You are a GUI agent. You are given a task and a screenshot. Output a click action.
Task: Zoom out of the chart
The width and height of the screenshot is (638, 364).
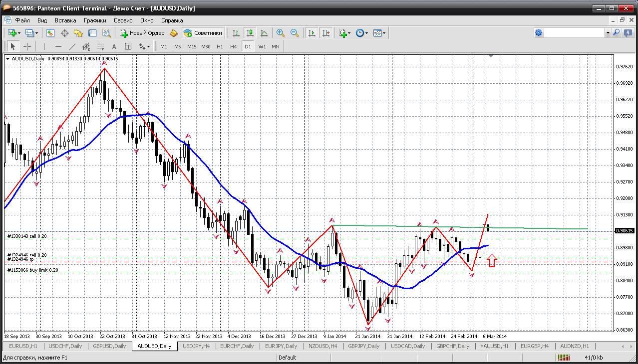click(x=295, y=33)
